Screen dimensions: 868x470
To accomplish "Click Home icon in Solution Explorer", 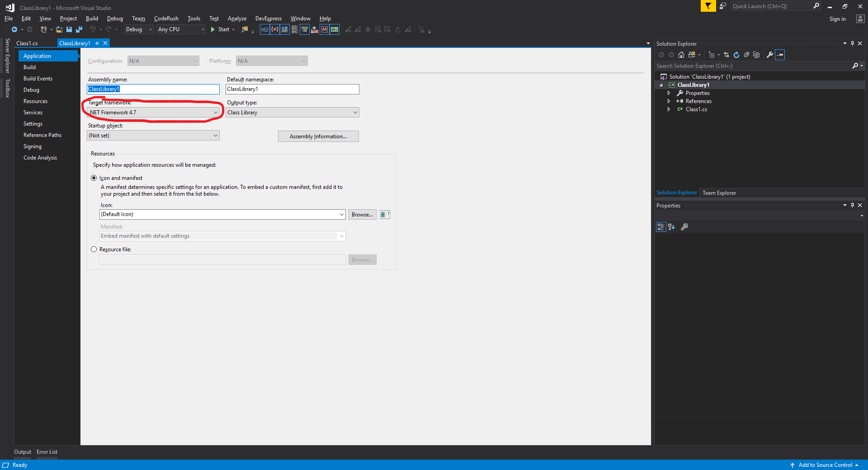I will tap(681, 55).
